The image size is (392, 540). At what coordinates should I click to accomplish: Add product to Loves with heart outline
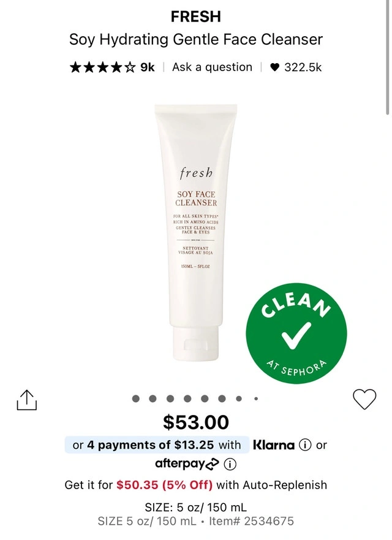point(364,399)
